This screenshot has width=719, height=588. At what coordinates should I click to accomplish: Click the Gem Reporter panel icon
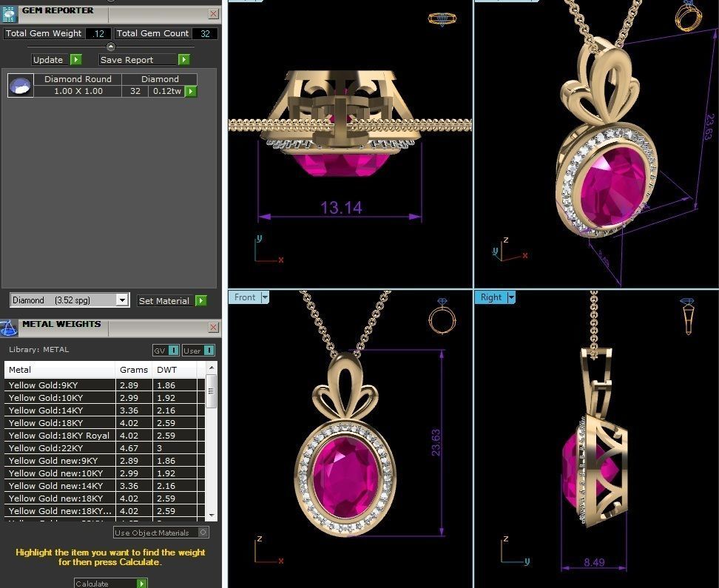[x=8, y=14]
